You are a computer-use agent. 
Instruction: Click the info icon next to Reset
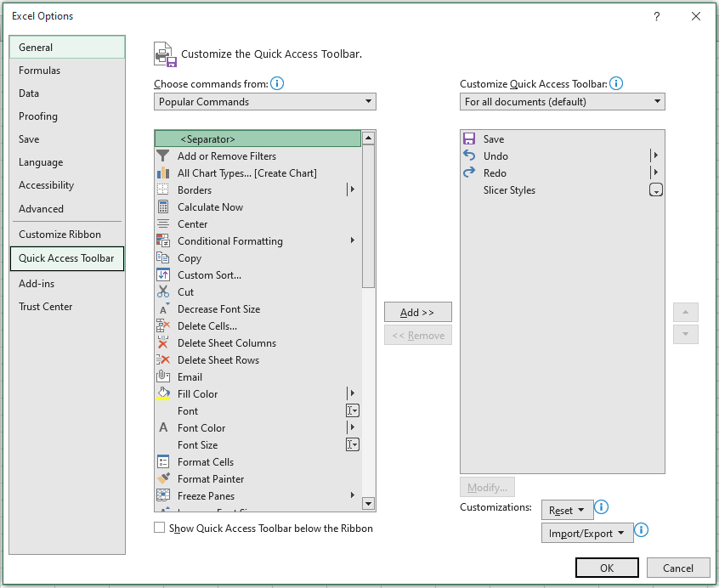coord(601,507)
